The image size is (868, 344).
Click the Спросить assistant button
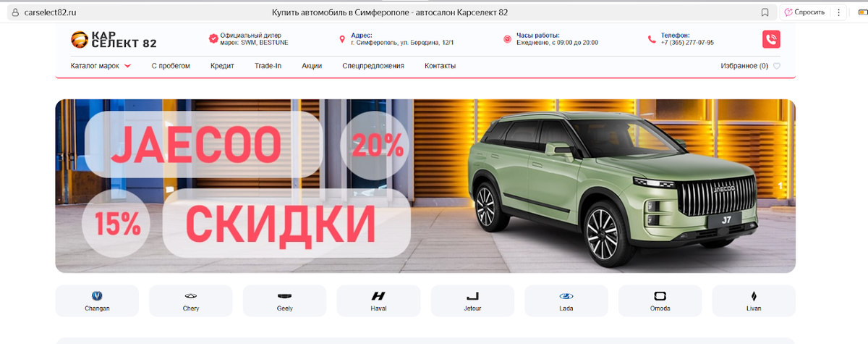pyautogui.click(x=804, y=12)
